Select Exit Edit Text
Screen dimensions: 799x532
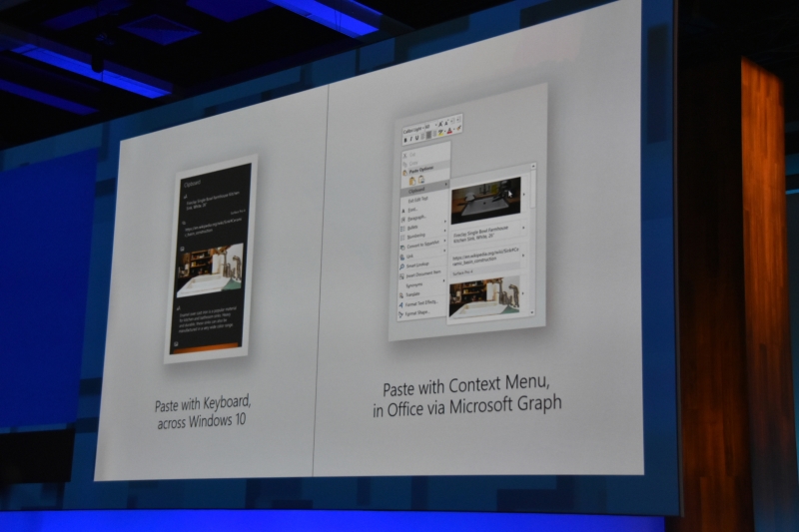tap(418, 200)
